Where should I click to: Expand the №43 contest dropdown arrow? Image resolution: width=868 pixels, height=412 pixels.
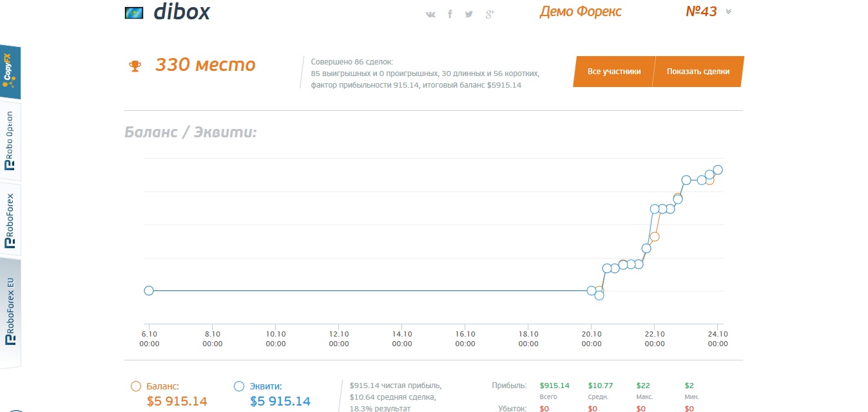click(x=728, y=12)
